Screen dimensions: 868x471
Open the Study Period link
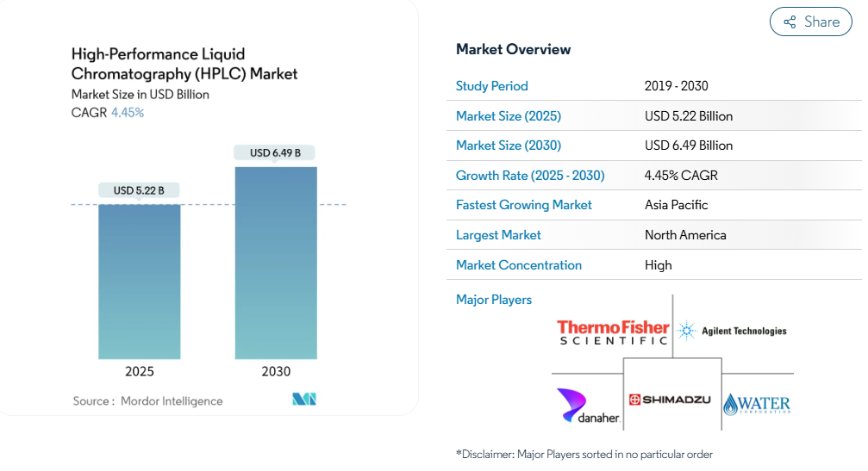491,86
